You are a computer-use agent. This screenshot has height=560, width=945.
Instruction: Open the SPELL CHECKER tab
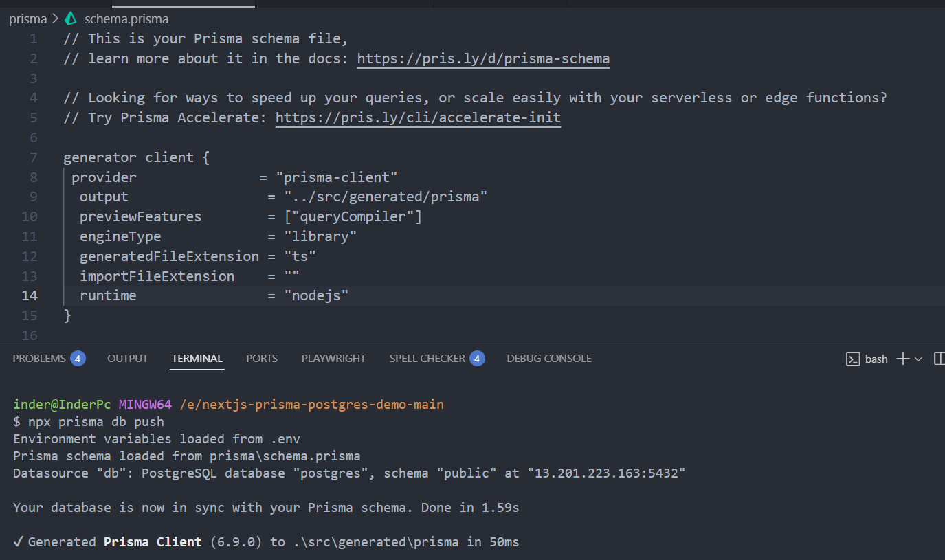pos(427,358)
